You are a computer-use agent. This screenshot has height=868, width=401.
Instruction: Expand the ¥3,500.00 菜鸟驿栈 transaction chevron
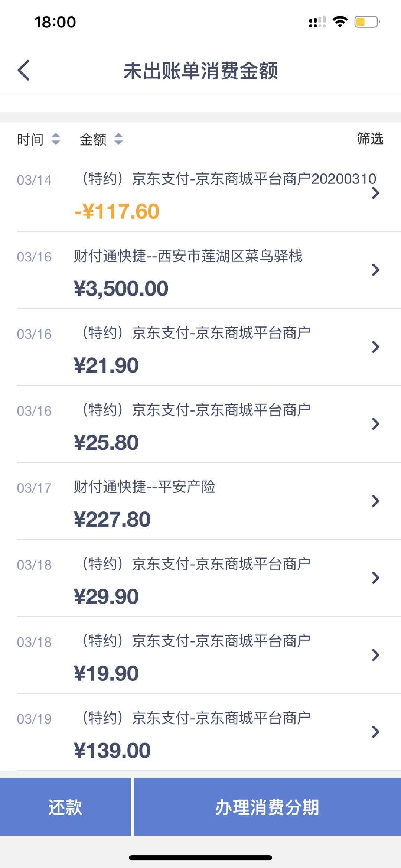point(376,270)
